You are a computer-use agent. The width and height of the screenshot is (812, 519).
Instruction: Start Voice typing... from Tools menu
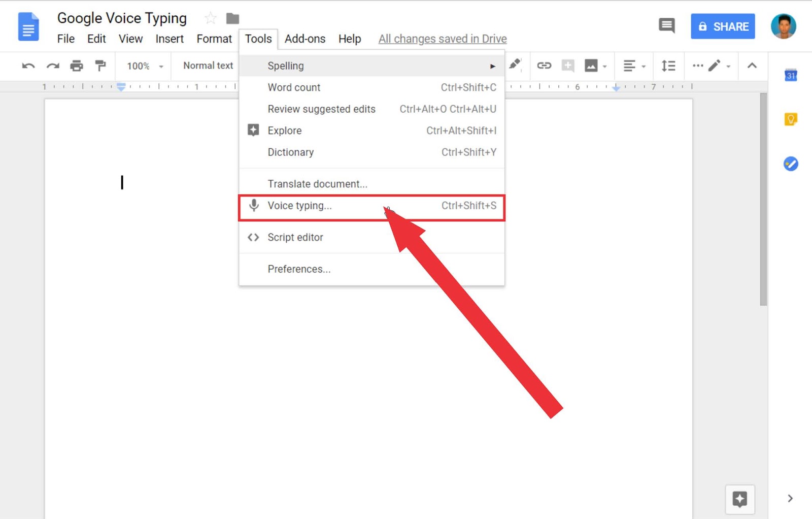[371, 206]
